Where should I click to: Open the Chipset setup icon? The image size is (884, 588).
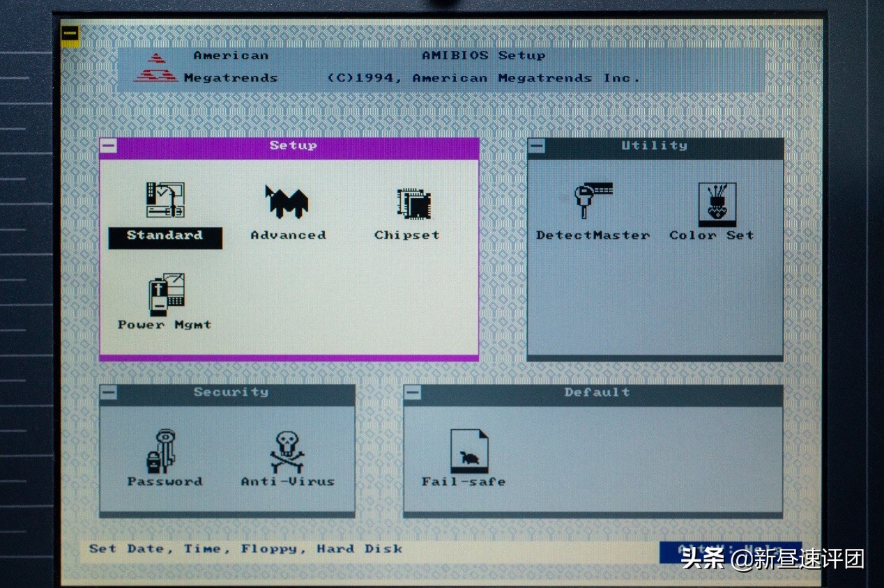pos(414,204)
